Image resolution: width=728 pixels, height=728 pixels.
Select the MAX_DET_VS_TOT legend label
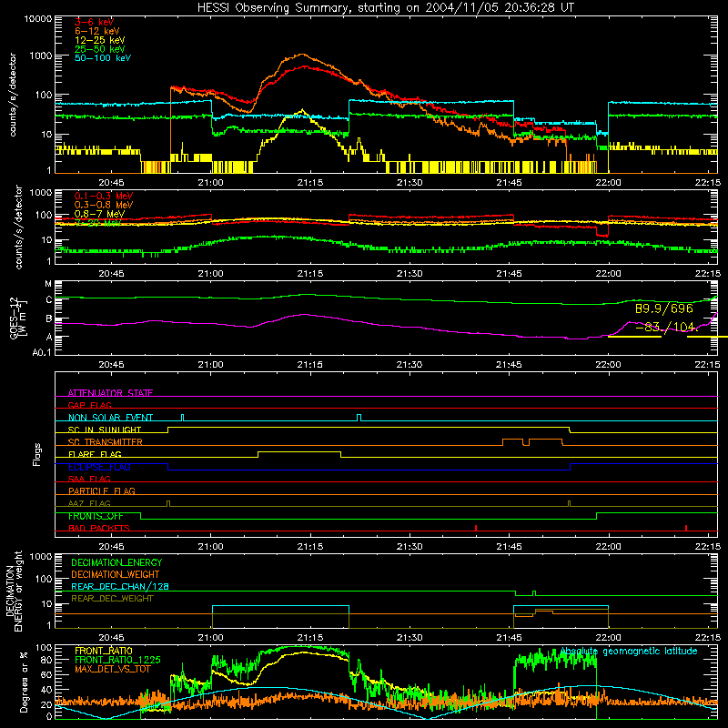pos(112,669)
